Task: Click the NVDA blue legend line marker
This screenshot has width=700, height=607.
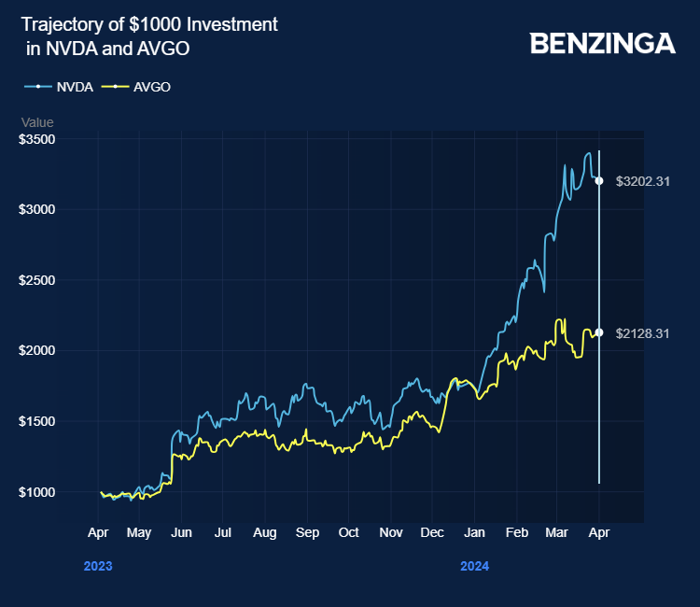Action: click(x=38, y=87)
